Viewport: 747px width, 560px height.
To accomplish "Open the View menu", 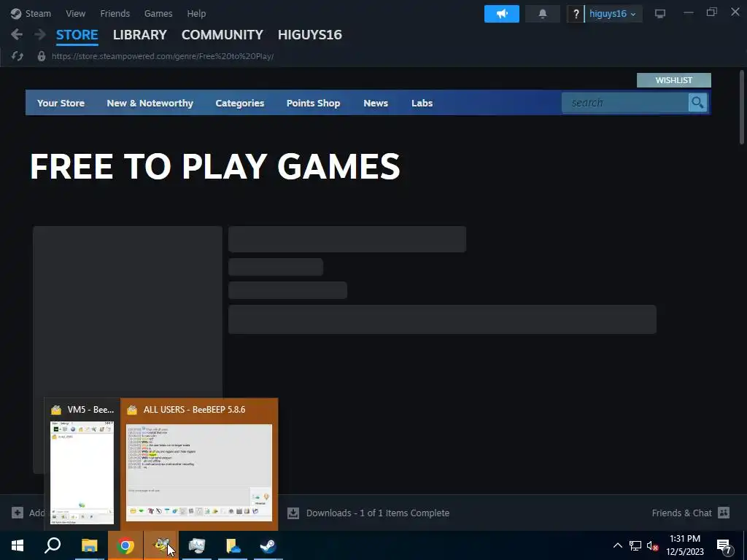I will point(75,13).
